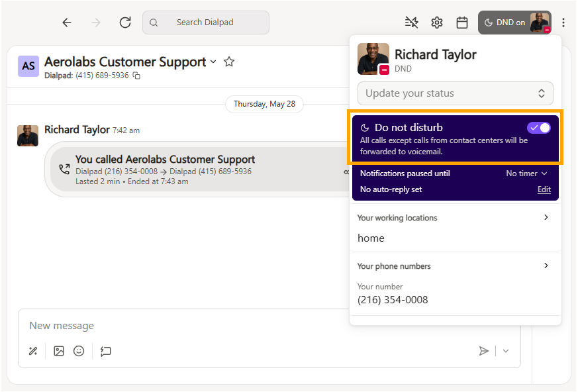
Task: Click the home working location
Action: click(371, 238)
